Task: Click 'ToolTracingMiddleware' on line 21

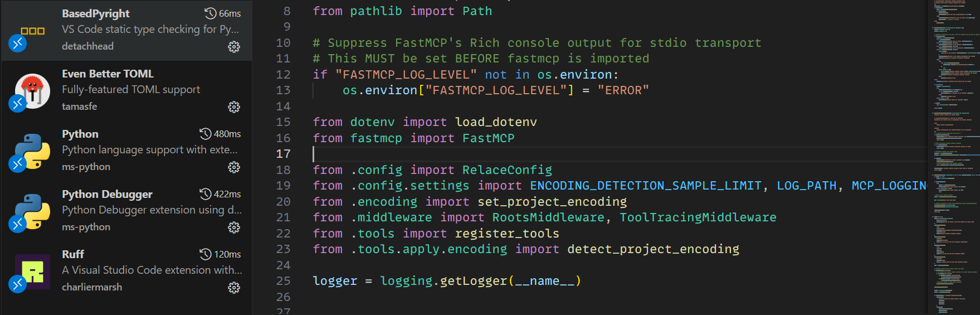Action: [698, 217]
